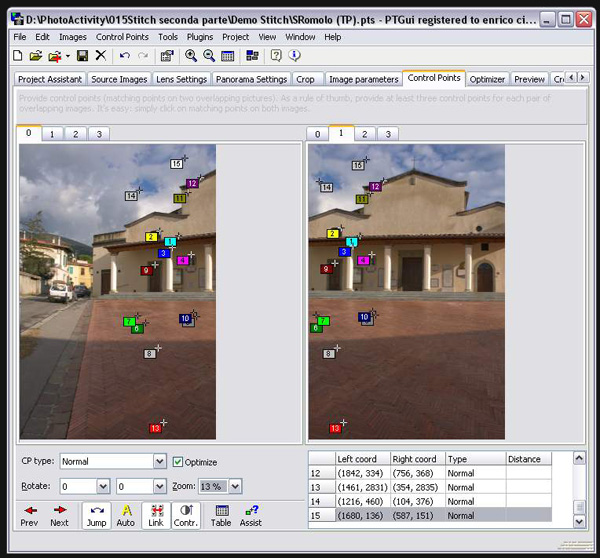The width and height of the screenshot is (600, 558).
Task: Zoom out with magnifier minus icon
Action: click(209, 56)
